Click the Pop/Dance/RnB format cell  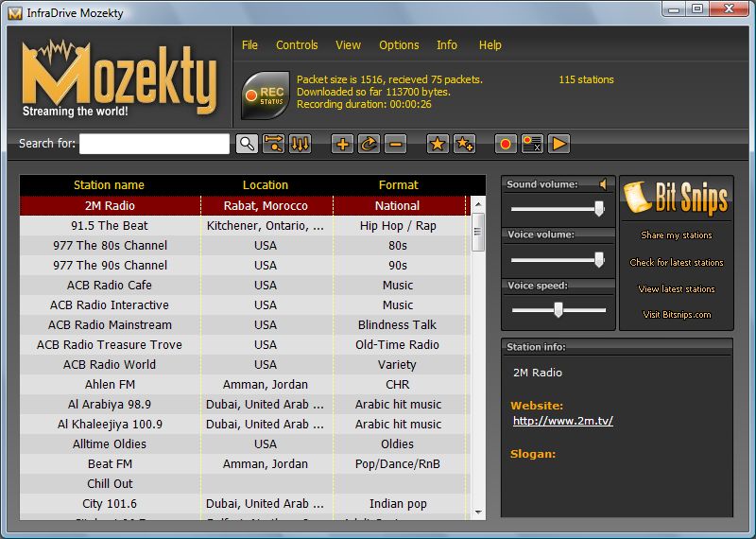point(398,463)
